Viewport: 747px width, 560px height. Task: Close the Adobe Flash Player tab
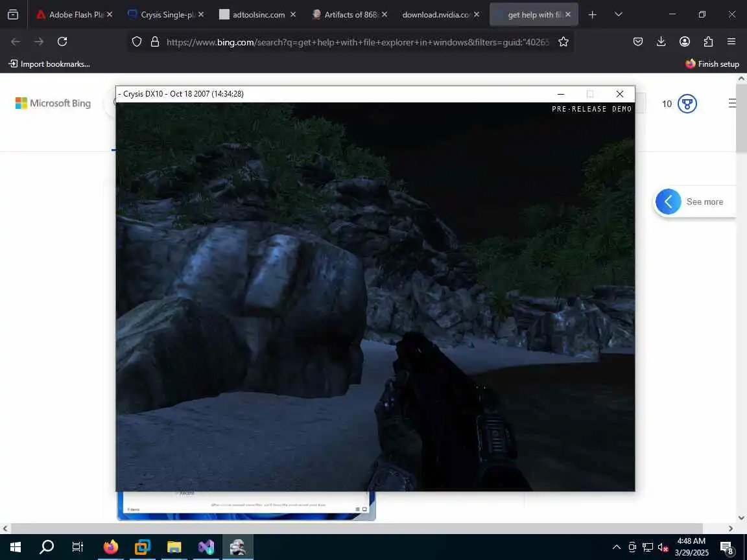110,15
